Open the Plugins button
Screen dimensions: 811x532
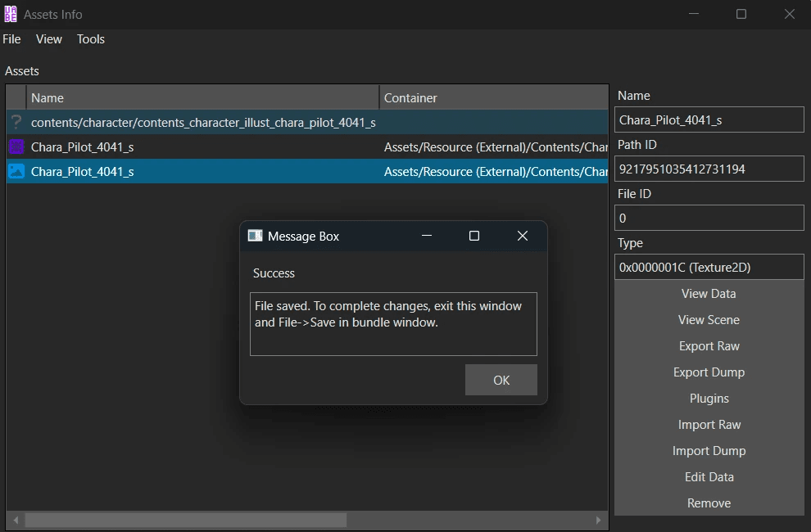pos(709,399)
